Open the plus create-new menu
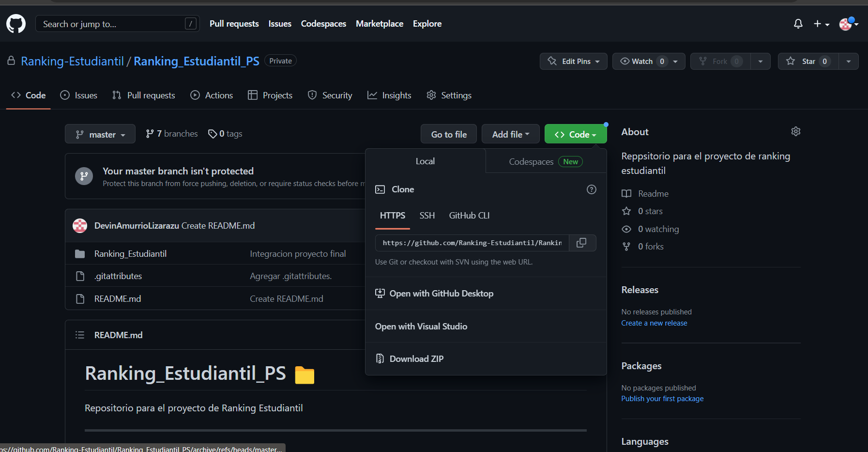This screenshot has width=868, height=452. 822,24
